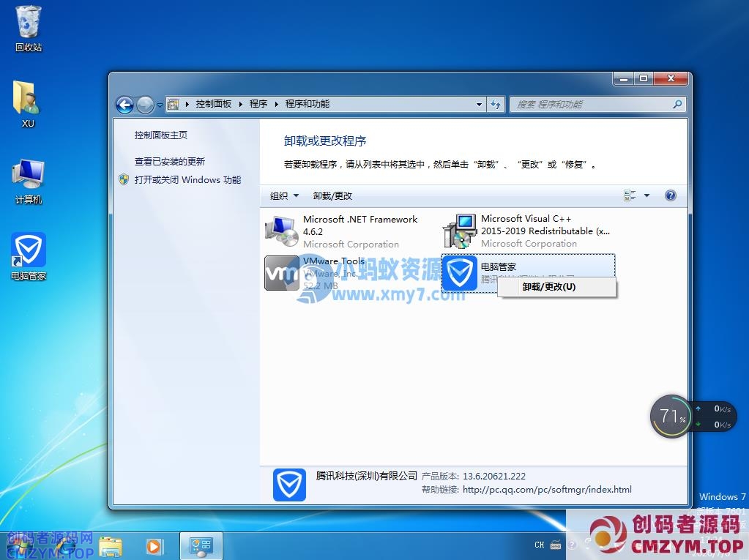Open the help question mark icon
This screenshot has height=560, width=749.
click(670, 195)
